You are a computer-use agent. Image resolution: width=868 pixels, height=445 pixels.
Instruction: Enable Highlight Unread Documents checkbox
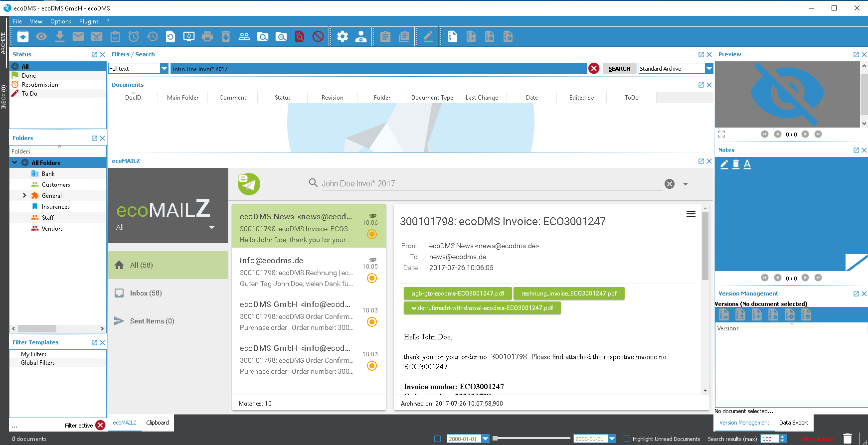[627, 439]
